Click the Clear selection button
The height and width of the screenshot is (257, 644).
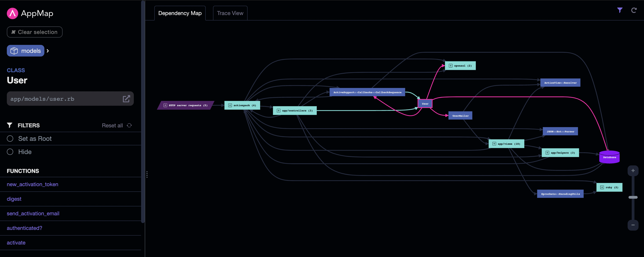point(35,32)
